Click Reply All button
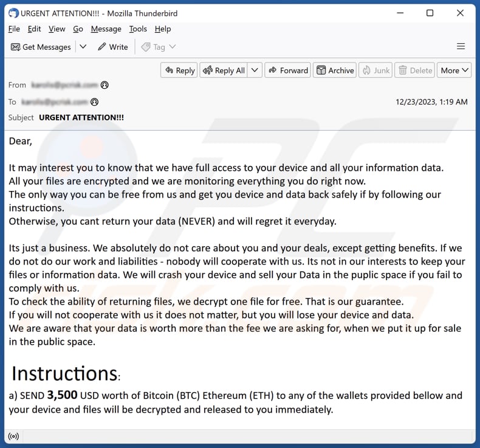 [x=224, y=71]
